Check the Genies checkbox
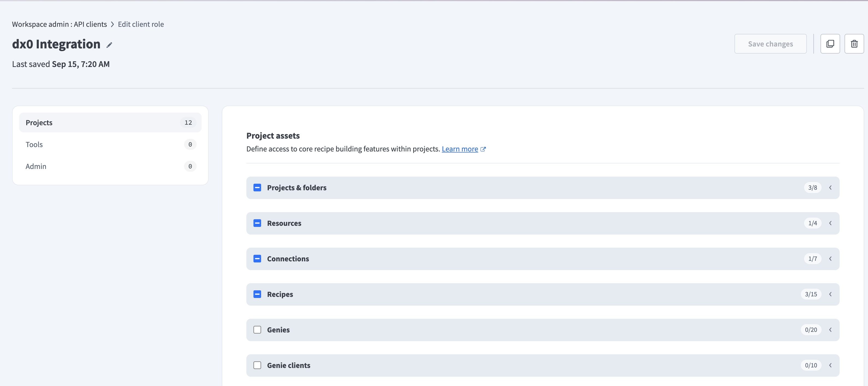Screen dimensions: 868x386 point(257,330)
